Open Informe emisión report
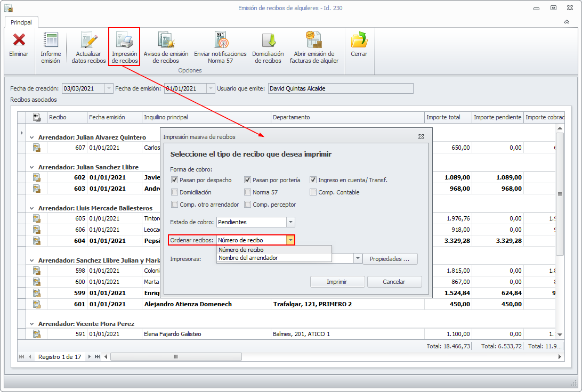 click(x=51, y=47)
